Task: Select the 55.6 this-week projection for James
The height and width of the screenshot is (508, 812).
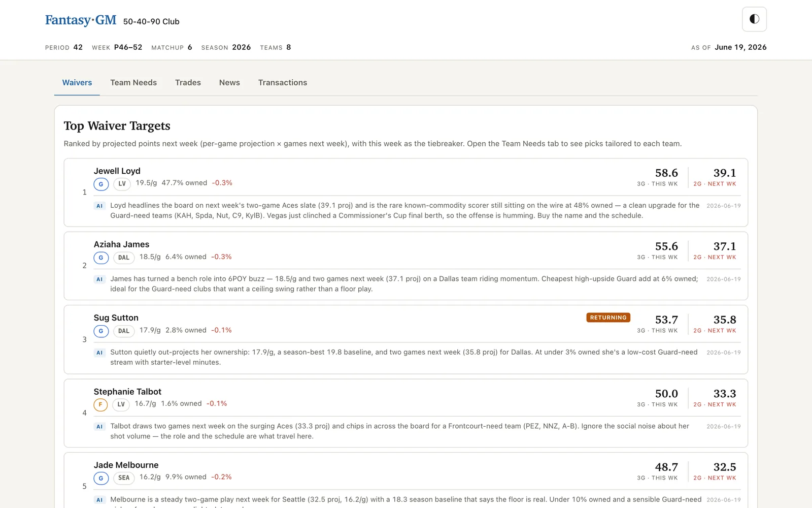Action: [x=666, y=246]
